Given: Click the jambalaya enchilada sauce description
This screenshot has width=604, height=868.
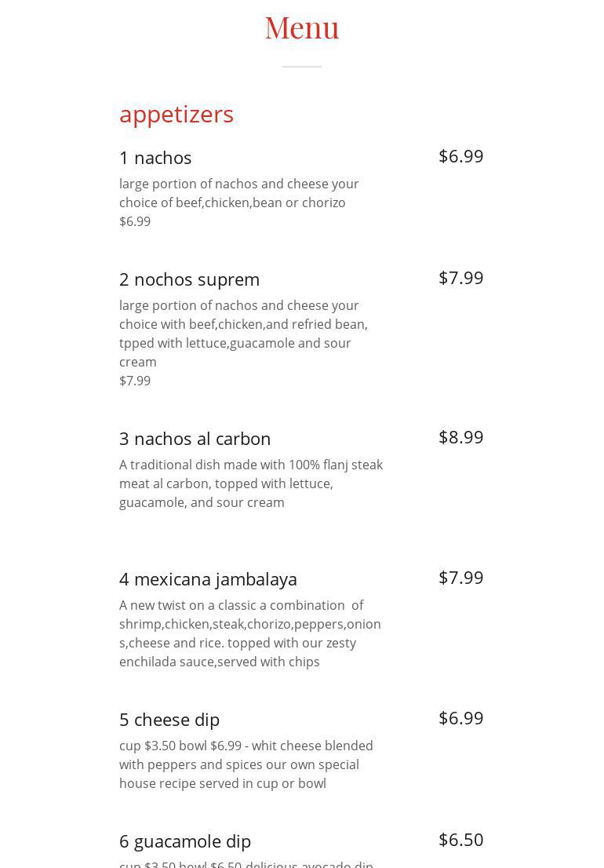Looking at the screenshot, I should (249, 633).
